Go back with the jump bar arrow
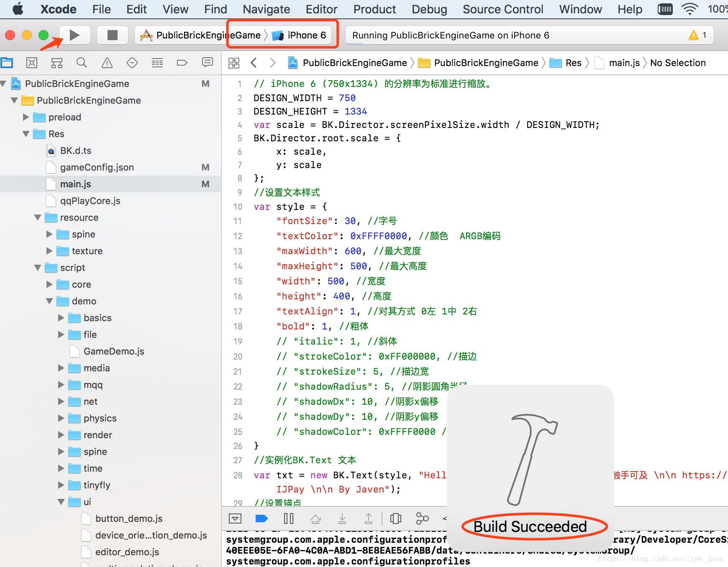Viewport: 728px width, 567px height. [x=254, y=63]
